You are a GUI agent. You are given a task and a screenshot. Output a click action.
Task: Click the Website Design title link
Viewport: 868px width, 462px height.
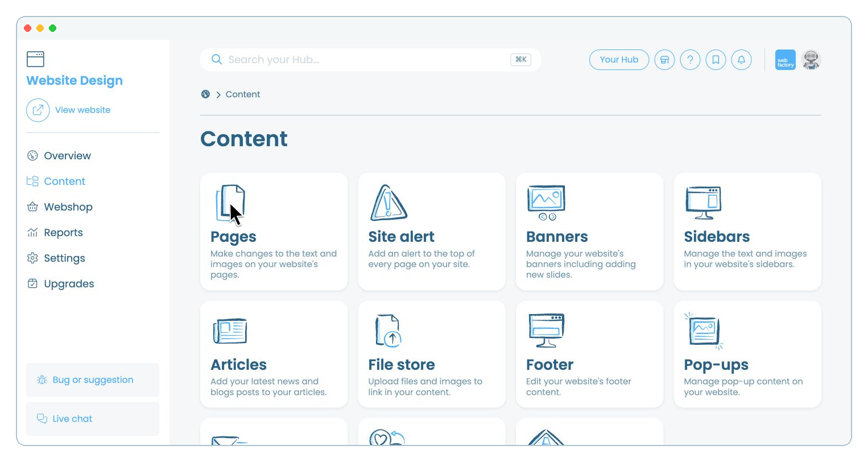click(x=75, y=81)
